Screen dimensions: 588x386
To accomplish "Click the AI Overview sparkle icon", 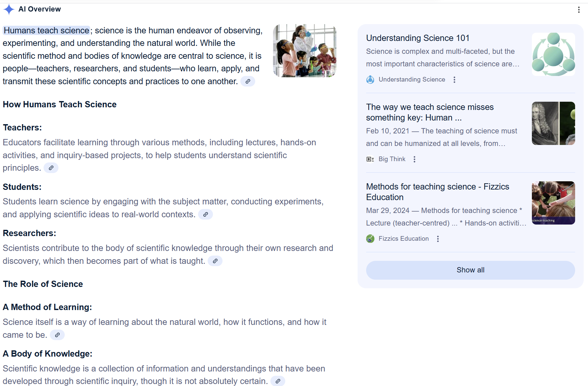I will 9,9.
